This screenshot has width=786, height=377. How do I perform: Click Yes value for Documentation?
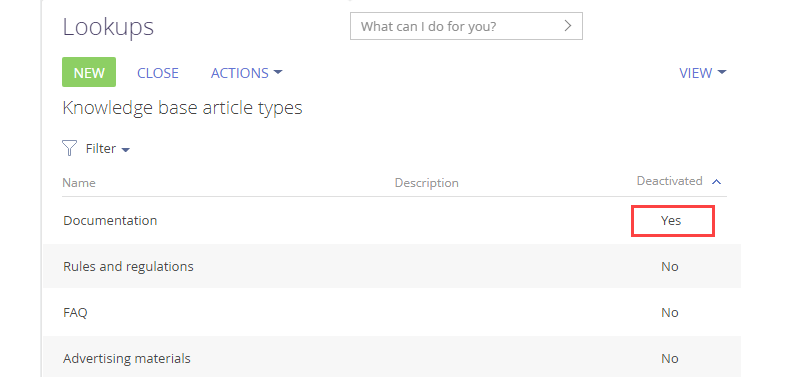coord(671,221)
